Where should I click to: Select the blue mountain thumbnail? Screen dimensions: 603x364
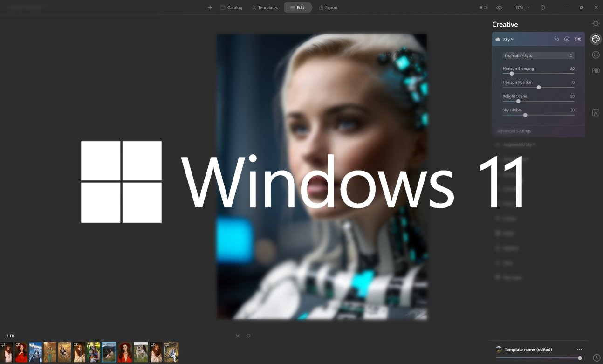coord(35,352)
